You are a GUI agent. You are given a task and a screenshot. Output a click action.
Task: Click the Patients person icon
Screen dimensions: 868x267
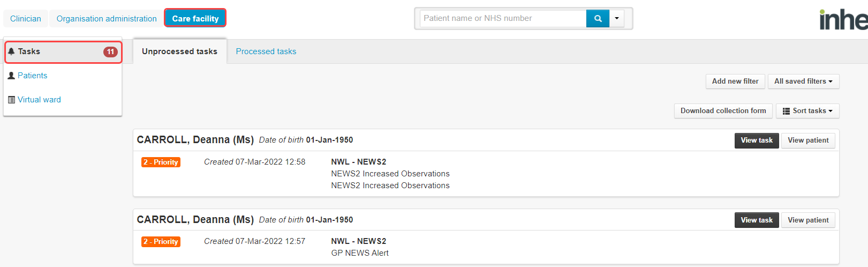[11, 76]
